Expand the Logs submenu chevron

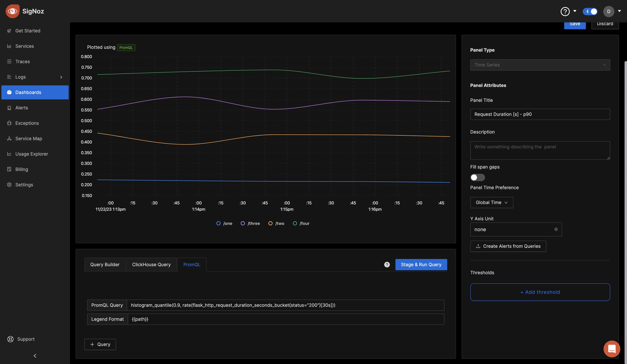coord(61,77)
